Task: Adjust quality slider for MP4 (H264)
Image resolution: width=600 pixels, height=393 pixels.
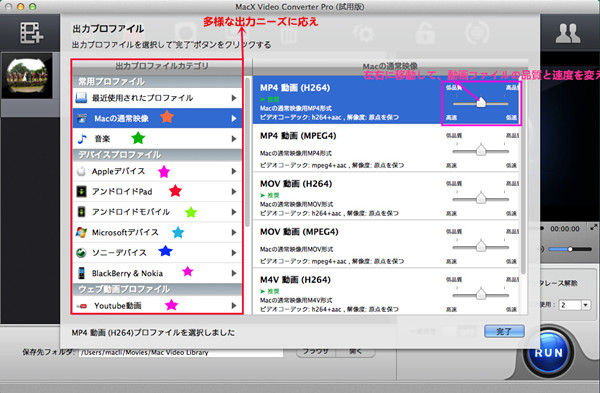Action: 481,103
